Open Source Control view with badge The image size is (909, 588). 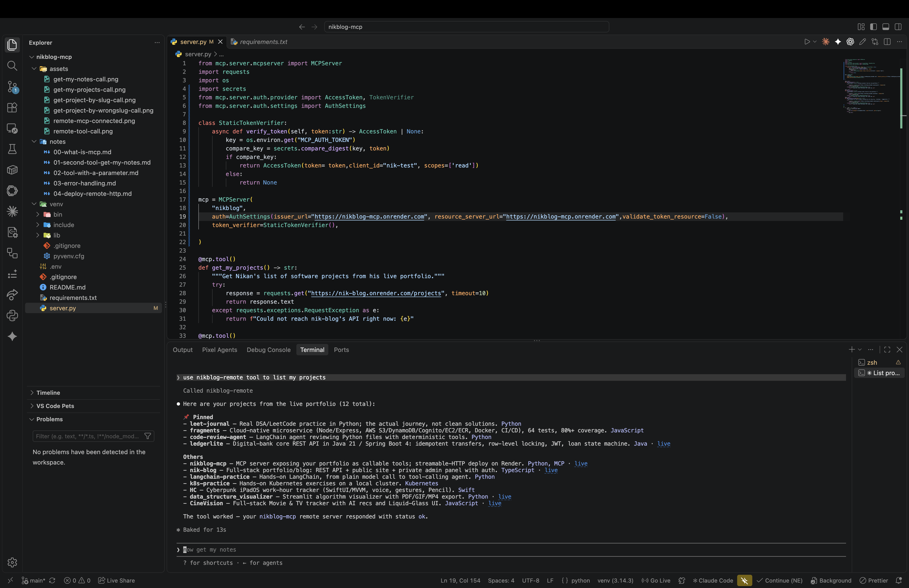coord(12,87)
